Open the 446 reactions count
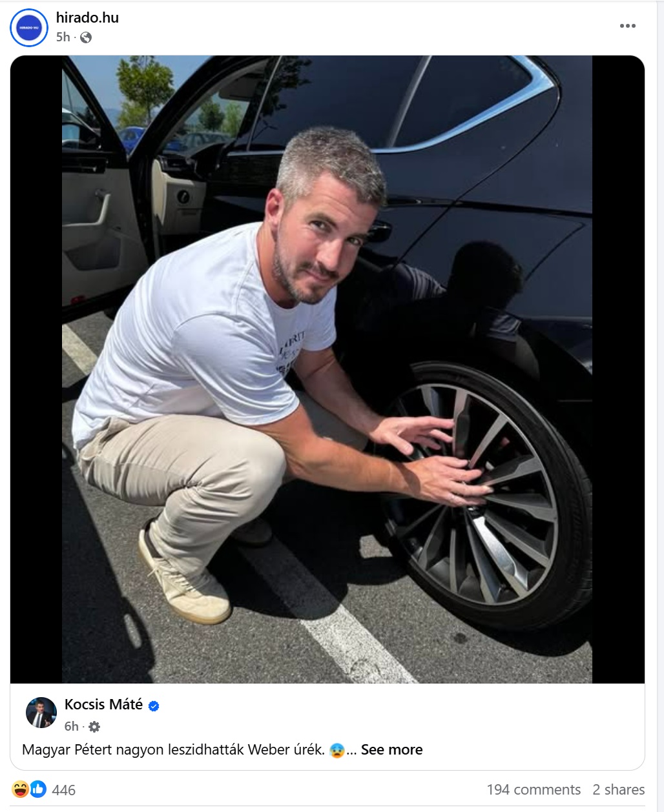Viewport: 664px width, 812px height. (x=63, y=790)
